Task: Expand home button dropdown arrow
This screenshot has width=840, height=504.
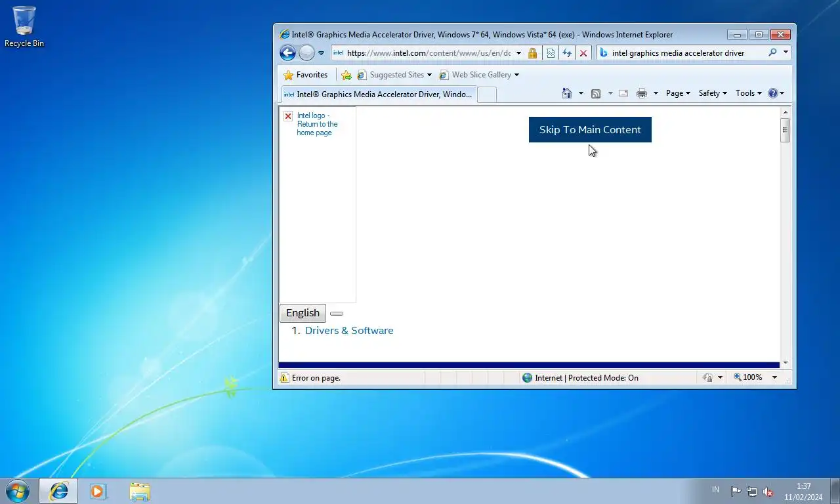Action: click(581, 93)
